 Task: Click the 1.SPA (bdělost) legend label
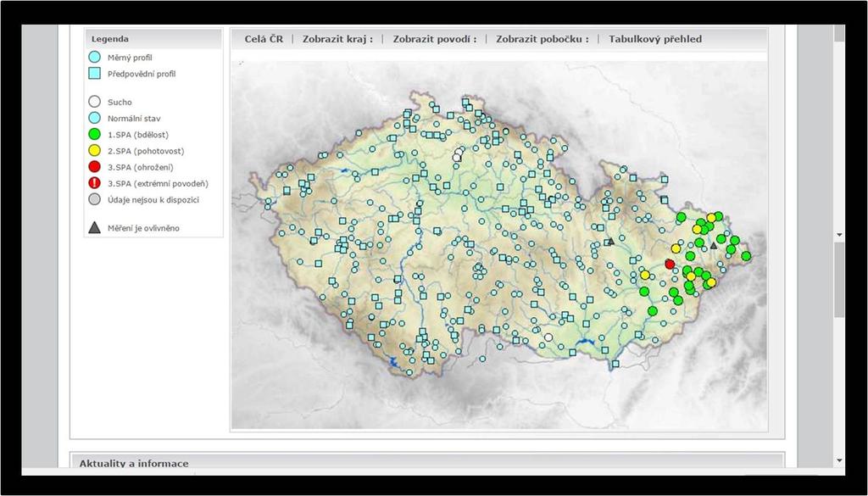click(x=138, y=135)
